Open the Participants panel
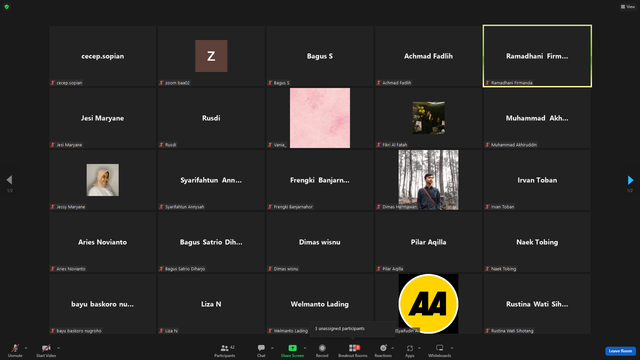Viewport: 640px width, 360px height. pyautogui.click(x=225, y=350)
